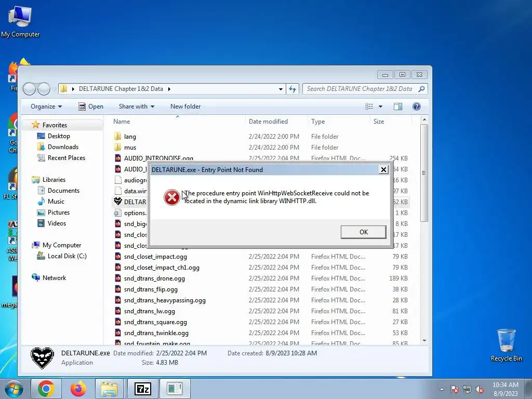Sort files by the Date modified column

point(268,122)
